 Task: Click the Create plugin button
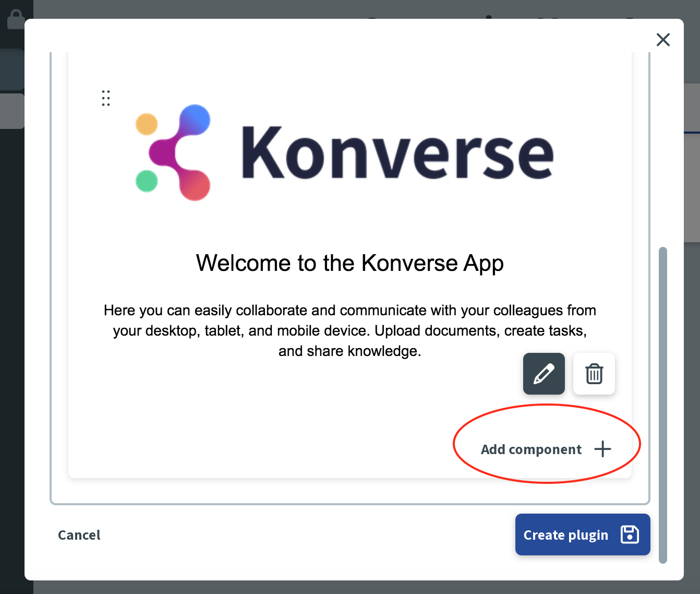tap(583, 534)
